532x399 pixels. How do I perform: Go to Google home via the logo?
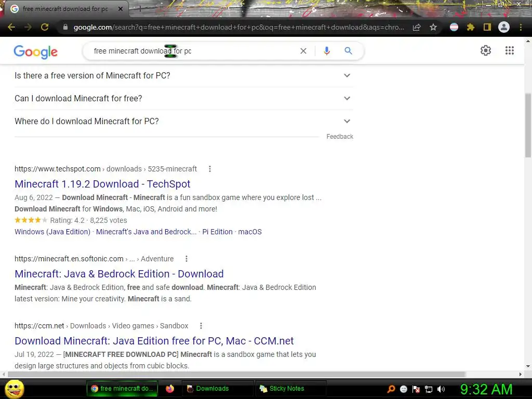pyautogui.click(x=36, y=51)
